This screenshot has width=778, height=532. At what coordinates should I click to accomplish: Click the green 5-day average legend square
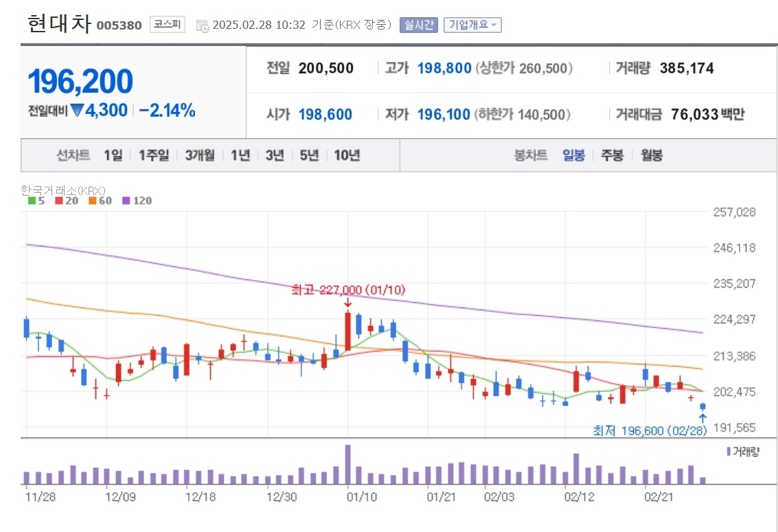32,201
